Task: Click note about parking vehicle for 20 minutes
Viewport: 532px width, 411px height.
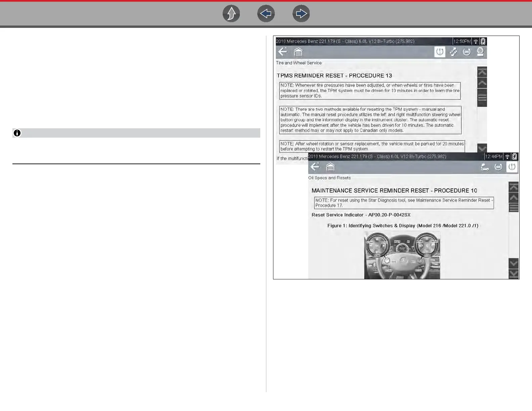Action: pyautogui.click(x=372, y=146)
